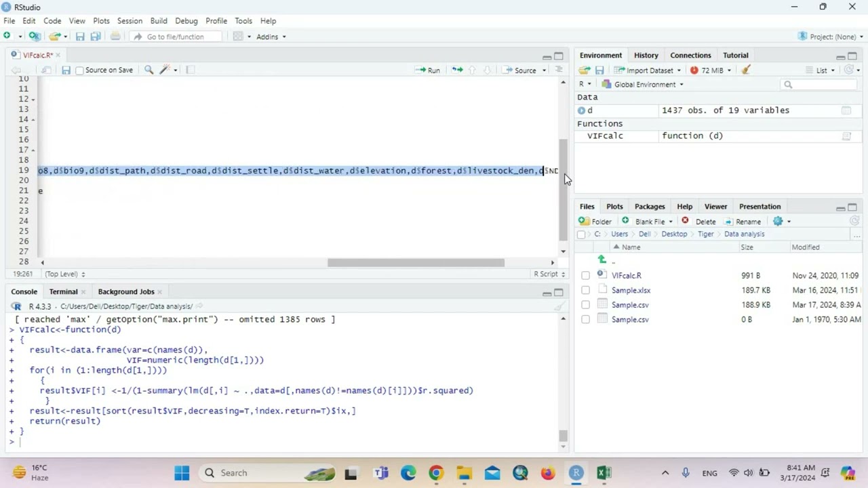Open the Session menu

pyautogui.click(x=130, y=21)
